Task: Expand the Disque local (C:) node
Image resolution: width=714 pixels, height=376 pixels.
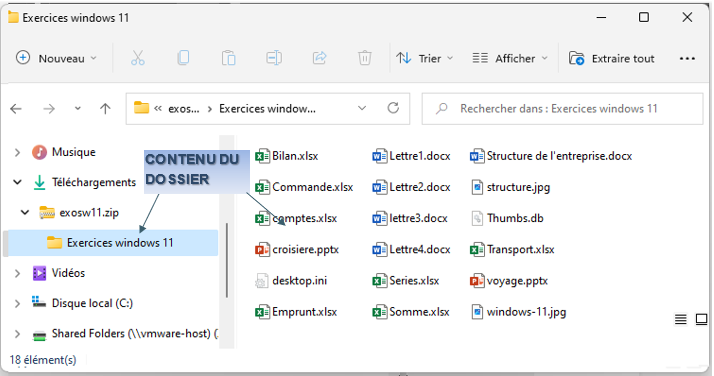Action: coord(17,303)
